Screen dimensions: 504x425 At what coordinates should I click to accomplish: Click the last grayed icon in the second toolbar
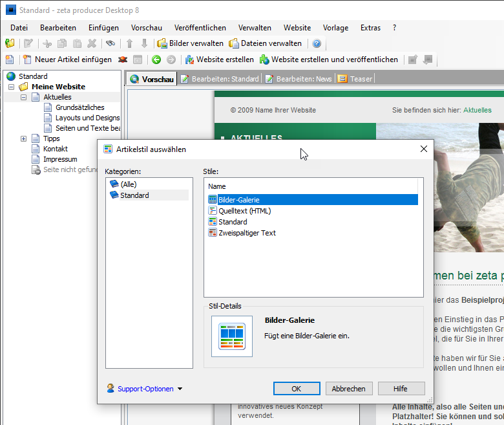428,60
